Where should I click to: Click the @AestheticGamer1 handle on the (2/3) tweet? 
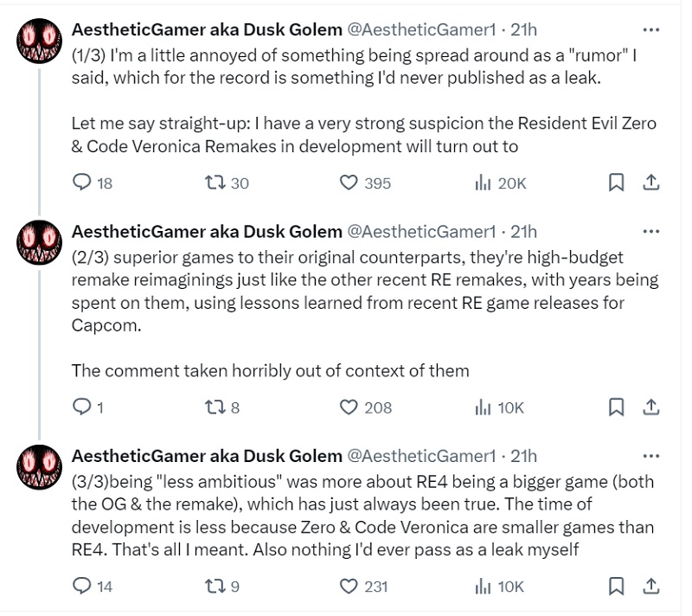click(421, 231)
